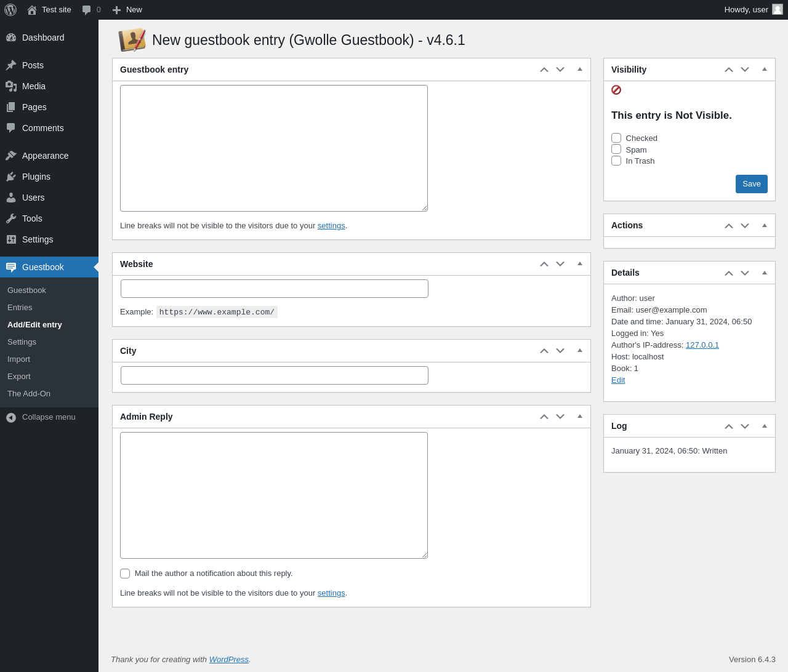788x672 pixels.
Task: Open the comments bubble icon in admin bar
Action: pyautogui.click(x=87, y=10)
